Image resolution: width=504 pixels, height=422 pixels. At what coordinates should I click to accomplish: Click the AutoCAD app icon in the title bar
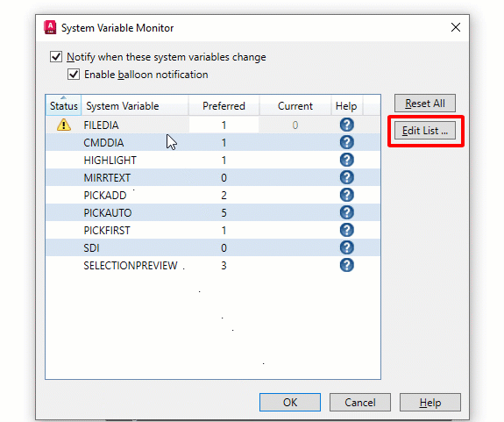tap(50, 27)
